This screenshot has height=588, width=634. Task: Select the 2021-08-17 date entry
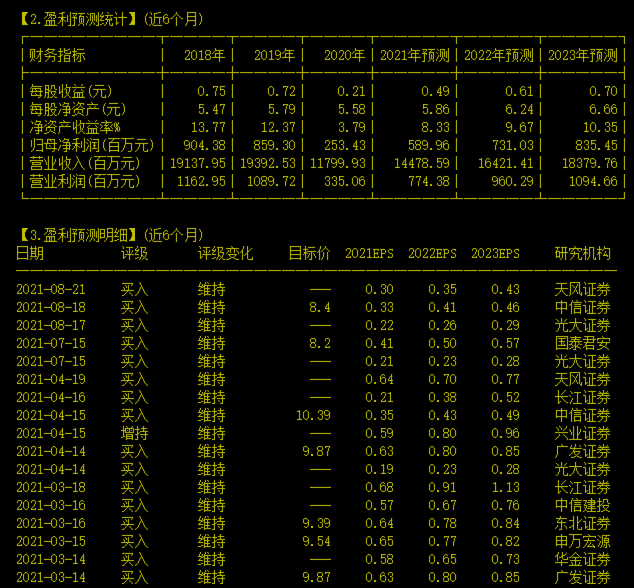click(x=51, y=326)
